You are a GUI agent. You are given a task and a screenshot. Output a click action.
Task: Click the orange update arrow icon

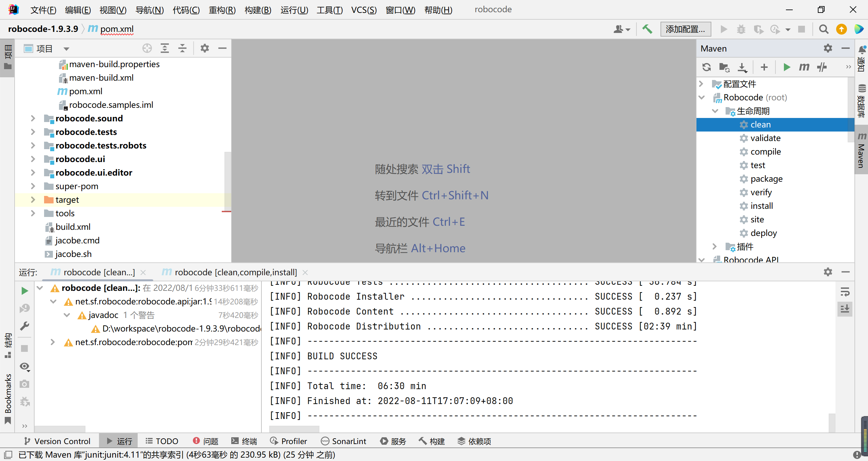[x=842, y=29]
